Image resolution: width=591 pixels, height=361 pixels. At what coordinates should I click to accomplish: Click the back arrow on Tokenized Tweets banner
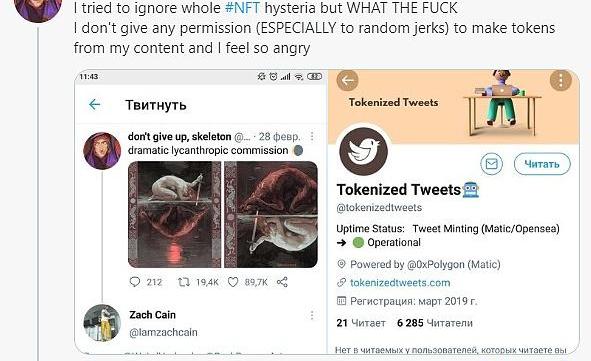point(347,80)
